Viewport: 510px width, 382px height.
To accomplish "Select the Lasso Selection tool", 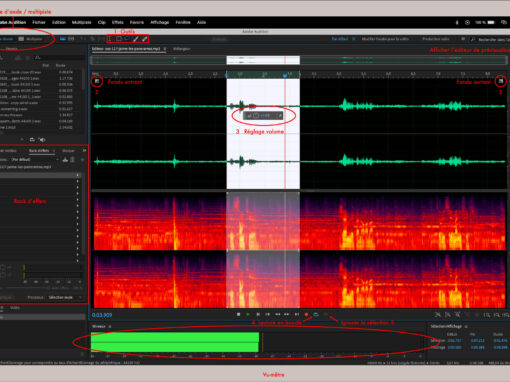I will 127,39.
